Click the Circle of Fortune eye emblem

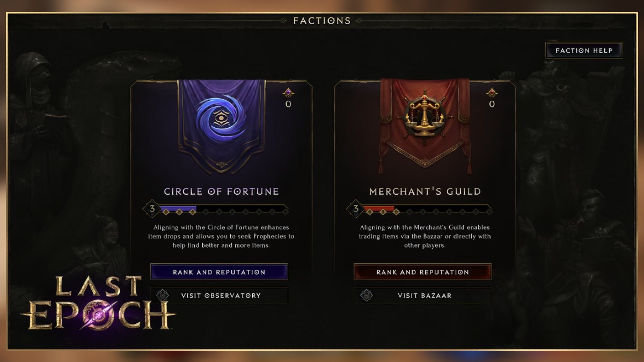221,120
